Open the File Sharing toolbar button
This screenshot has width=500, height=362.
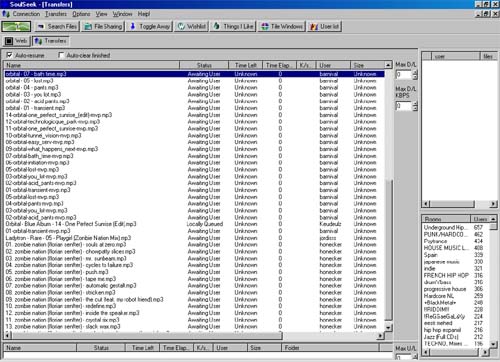[103, 26]
